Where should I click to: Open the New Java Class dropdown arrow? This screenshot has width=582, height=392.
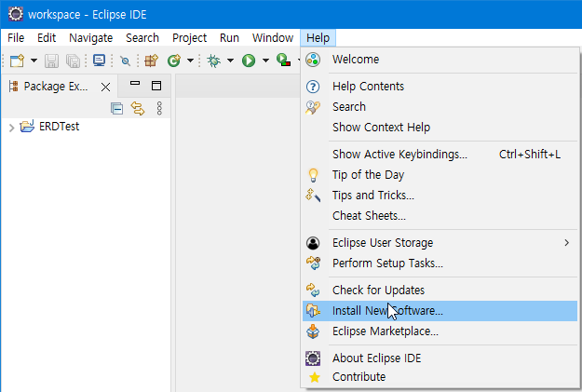pos(190,61)
